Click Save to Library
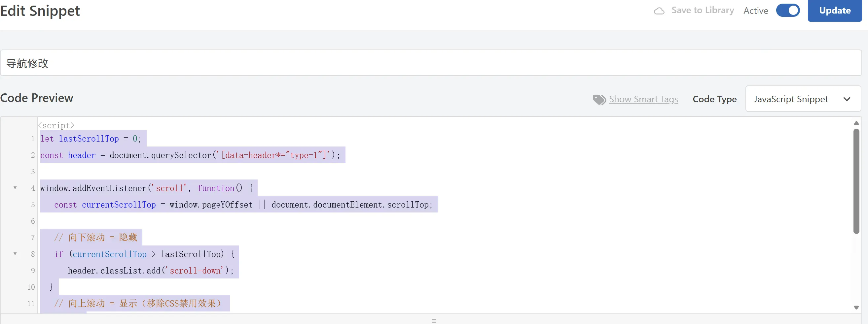The width and height of the screenshot is (868, 324). [x=702, y=11]
